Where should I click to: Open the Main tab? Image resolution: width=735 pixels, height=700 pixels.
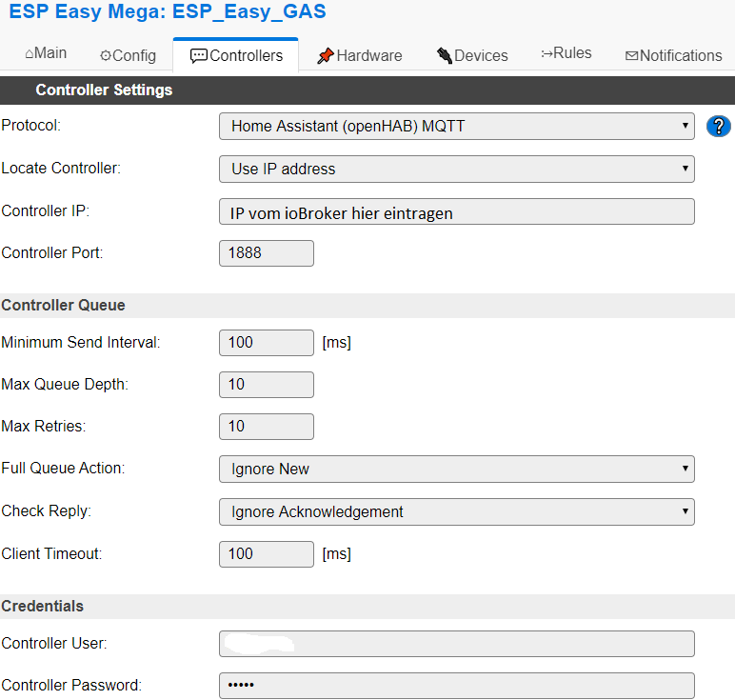pyautogui.click(x=46, y=54)
